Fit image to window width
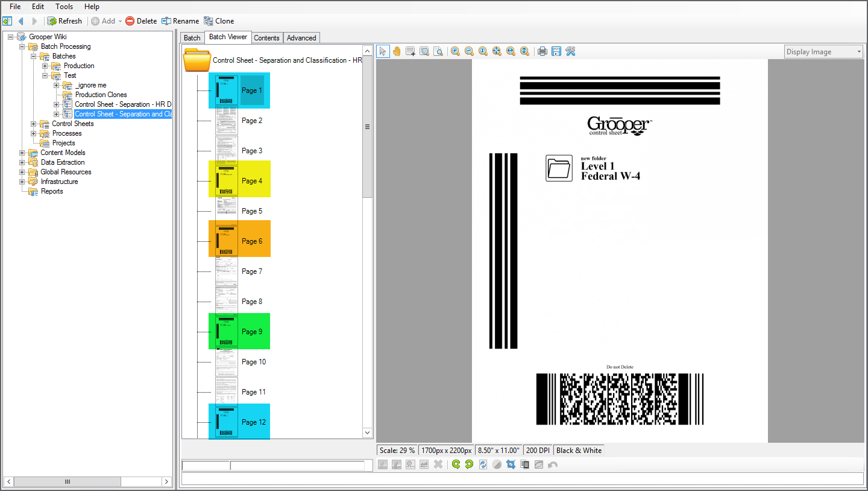 click(x=511, y=51)
